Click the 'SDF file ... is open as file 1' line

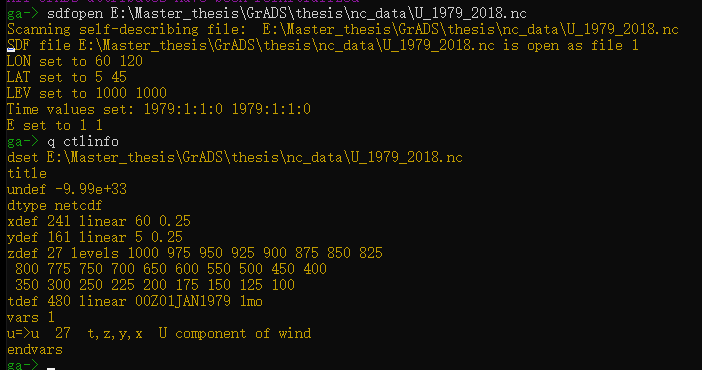click(322, 46)
